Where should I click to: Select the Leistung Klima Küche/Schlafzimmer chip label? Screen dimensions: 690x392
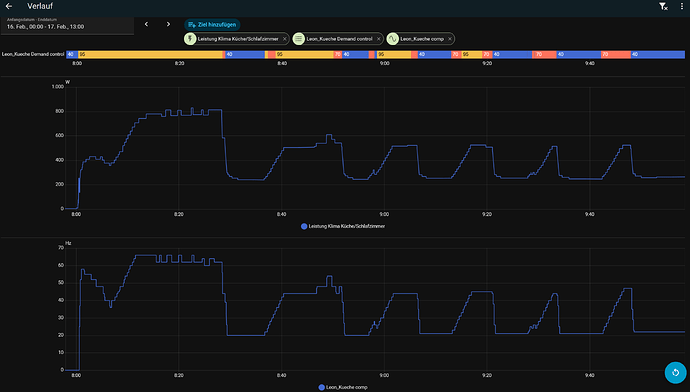pyautogui.click(x=238, y=39)
